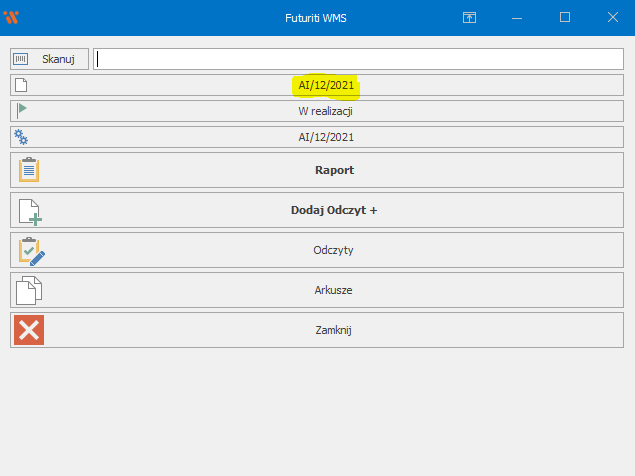Click the blue gears icon
Image resolution: width=635 pixels, height=476 pixels.
[x=21, y=137]
